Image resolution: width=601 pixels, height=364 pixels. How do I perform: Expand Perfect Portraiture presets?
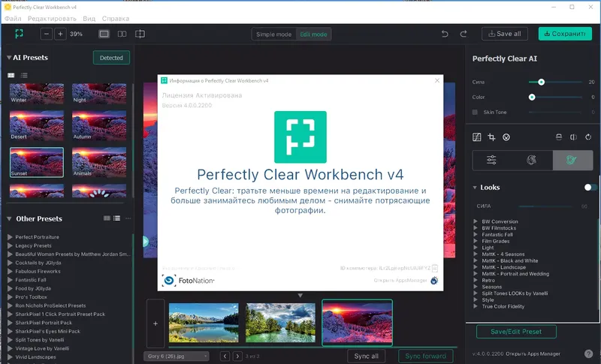tap(10, 237)
